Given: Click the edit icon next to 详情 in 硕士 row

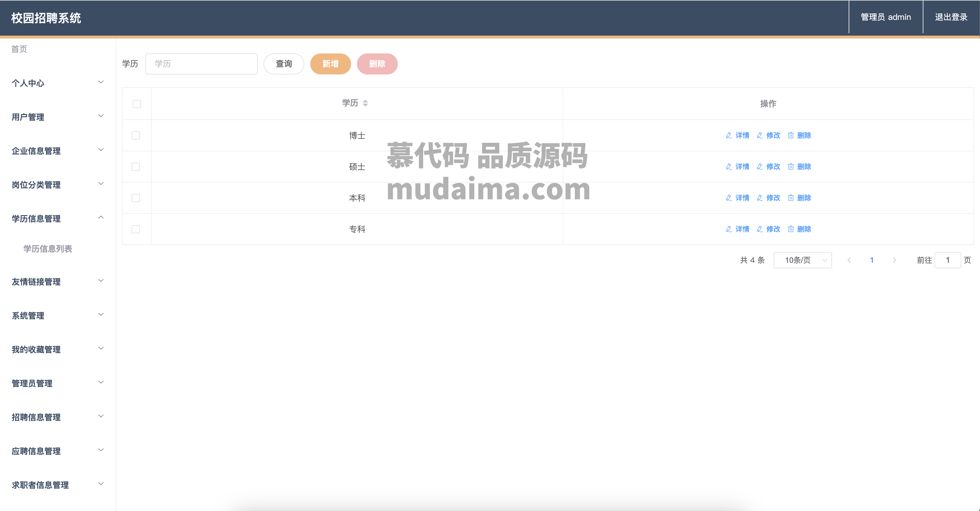Looking at the screenshot, I should tap(729, 167).
